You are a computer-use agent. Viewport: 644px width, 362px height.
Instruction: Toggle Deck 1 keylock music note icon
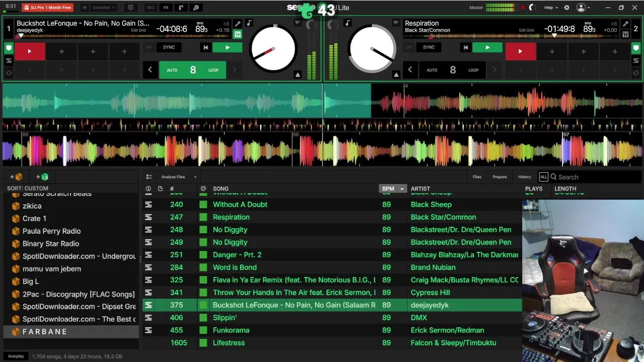point(250,23)
